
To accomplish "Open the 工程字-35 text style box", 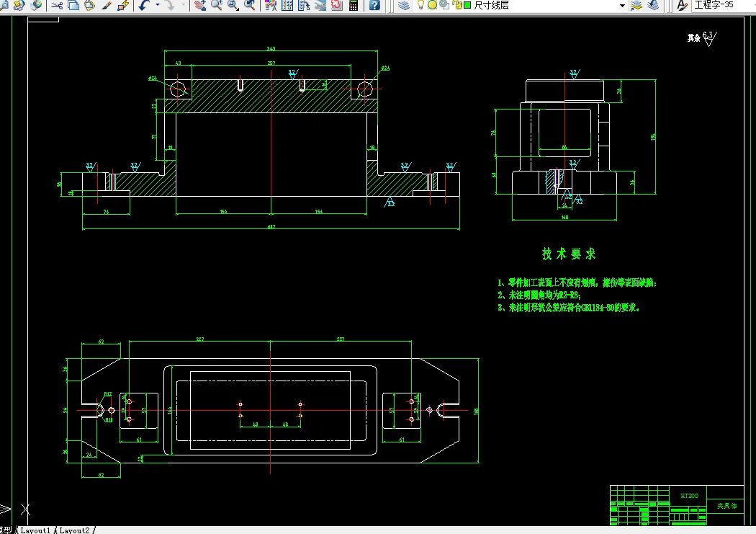I will [x=723, y=5].
